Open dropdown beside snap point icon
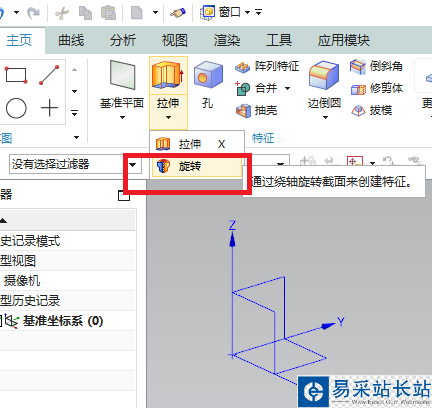The image size is (432, 408). tap(372, 163)
